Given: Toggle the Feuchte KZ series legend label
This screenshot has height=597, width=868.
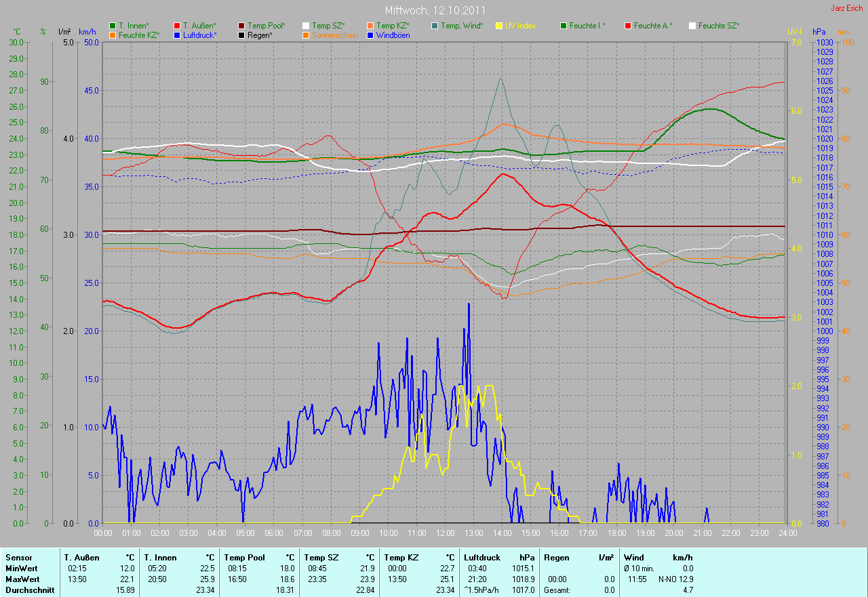Looking at the screenshot, I should pos(138,35).
